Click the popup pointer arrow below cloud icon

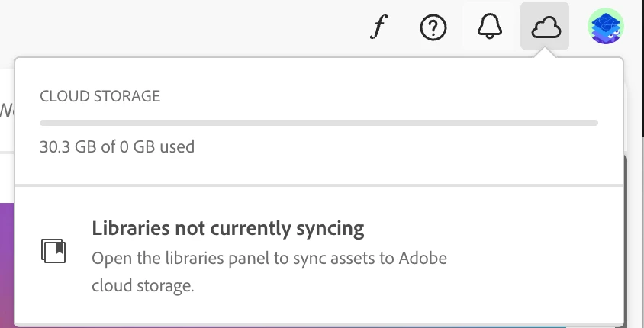pos(545,53)
